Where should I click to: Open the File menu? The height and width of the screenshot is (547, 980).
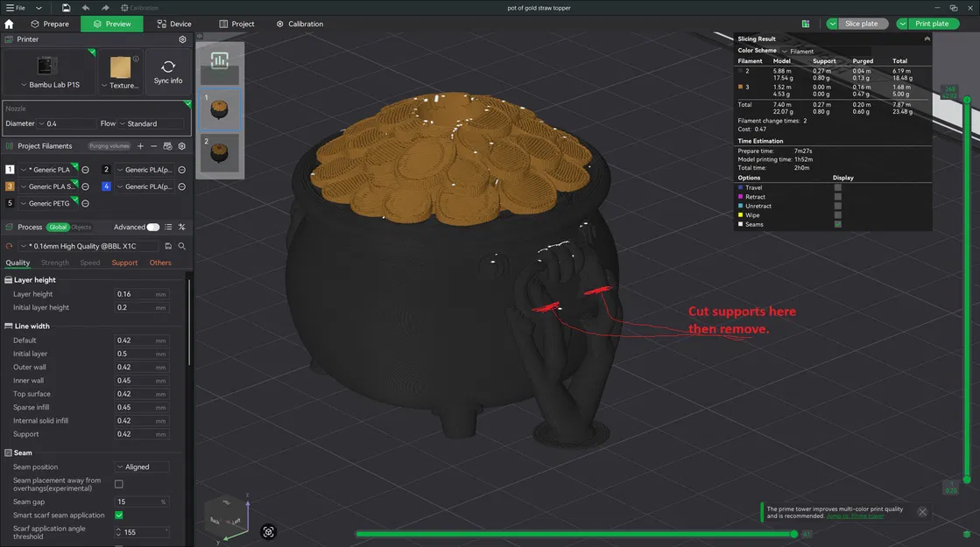pyautogui.click(x=16, y=8)
